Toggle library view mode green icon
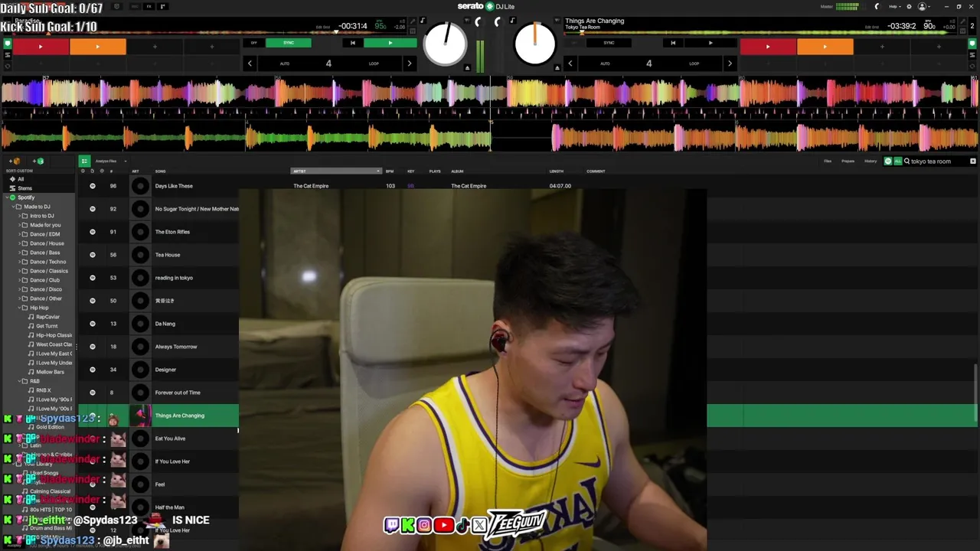The height and width of the screenshot is (551, 980). 84,161
